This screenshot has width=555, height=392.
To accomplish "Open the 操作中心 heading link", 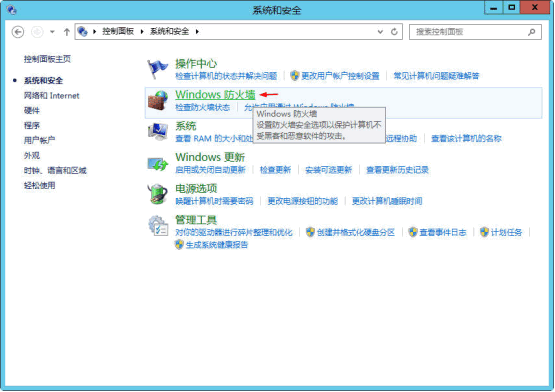I will (x=196, y=64).
